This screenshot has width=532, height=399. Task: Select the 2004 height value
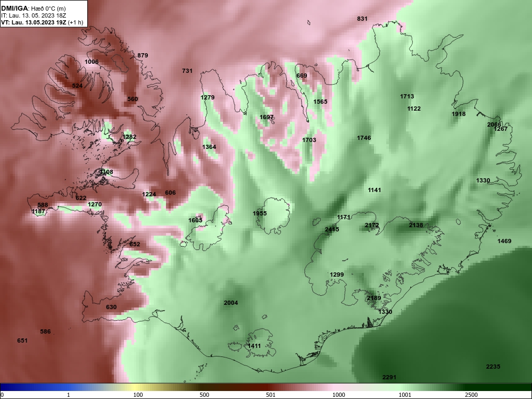point(231,303)
